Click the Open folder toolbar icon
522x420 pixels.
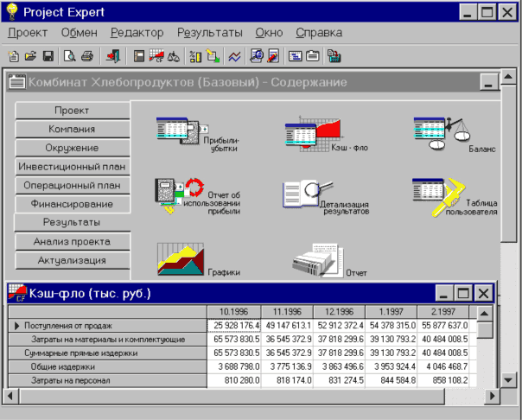(x=30, y=56)
